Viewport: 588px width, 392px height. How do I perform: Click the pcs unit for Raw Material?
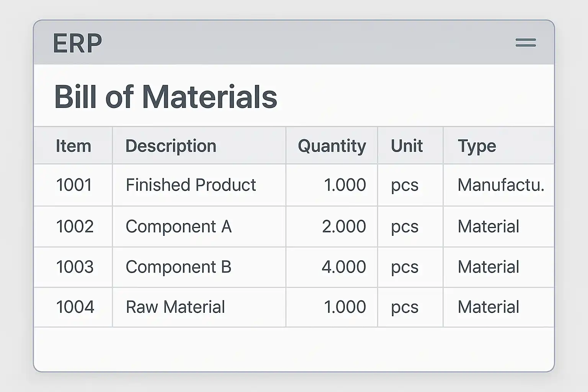[404, 307]
